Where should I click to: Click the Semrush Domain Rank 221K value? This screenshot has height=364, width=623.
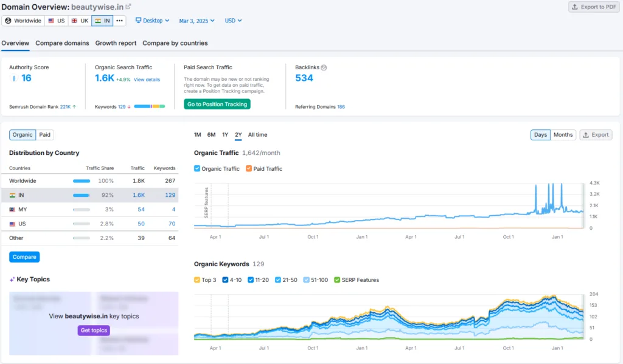pos(65,107)
